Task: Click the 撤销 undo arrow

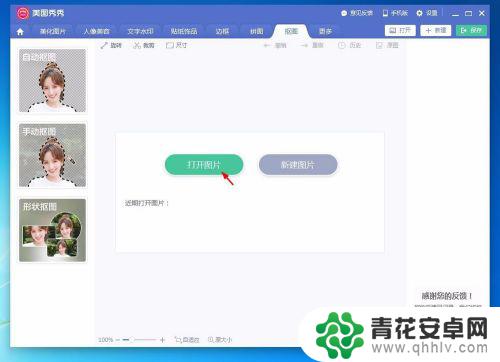Action: point(267,45)
